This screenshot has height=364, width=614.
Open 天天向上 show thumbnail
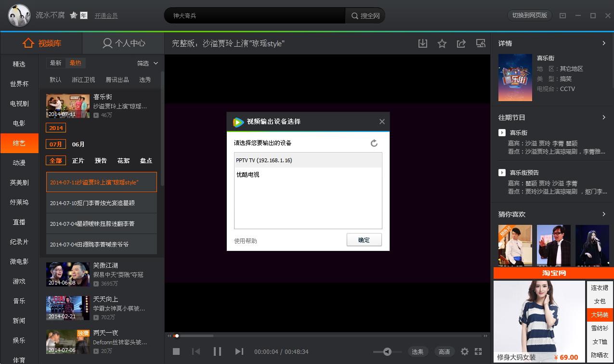click(x=68, y=308)
